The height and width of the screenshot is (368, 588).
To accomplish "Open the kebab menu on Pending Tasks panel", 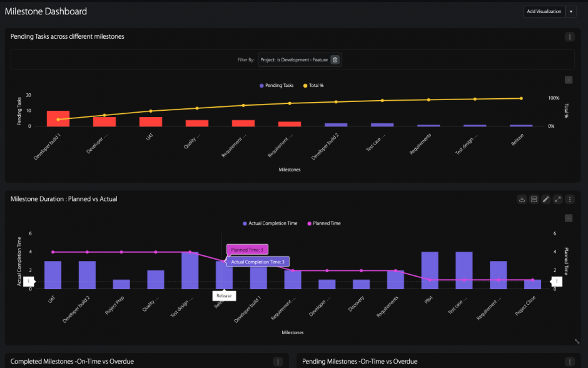I will (x=569, y=36).
